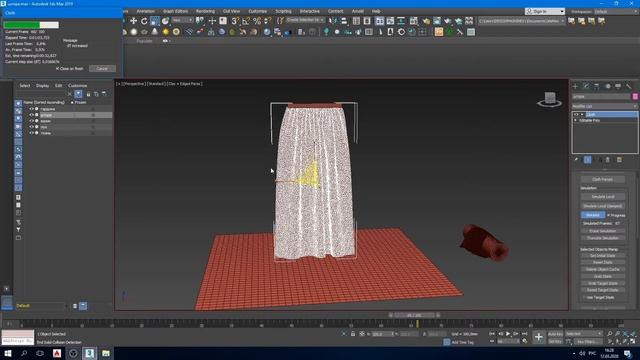Open the Workspaces dropdown
640x360 pixels.
[616, 11]
